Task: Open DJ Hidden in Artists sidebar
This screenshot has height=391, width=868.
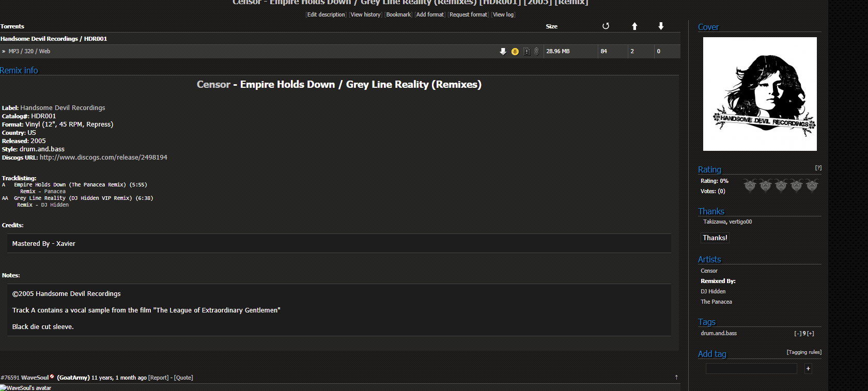Action: [713, 291]
